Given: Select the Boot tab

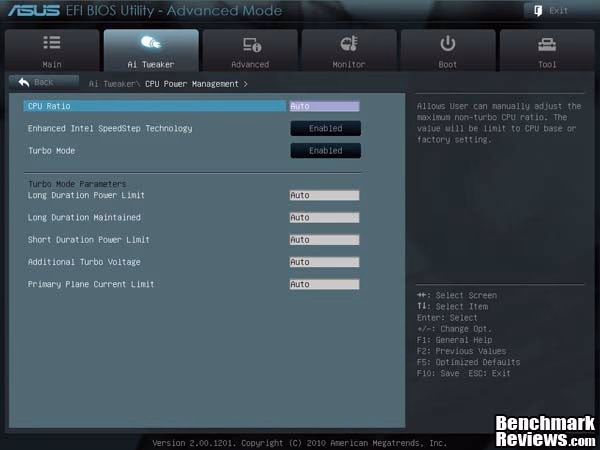Looking at the screenshot, I should (x=448, y=50).
